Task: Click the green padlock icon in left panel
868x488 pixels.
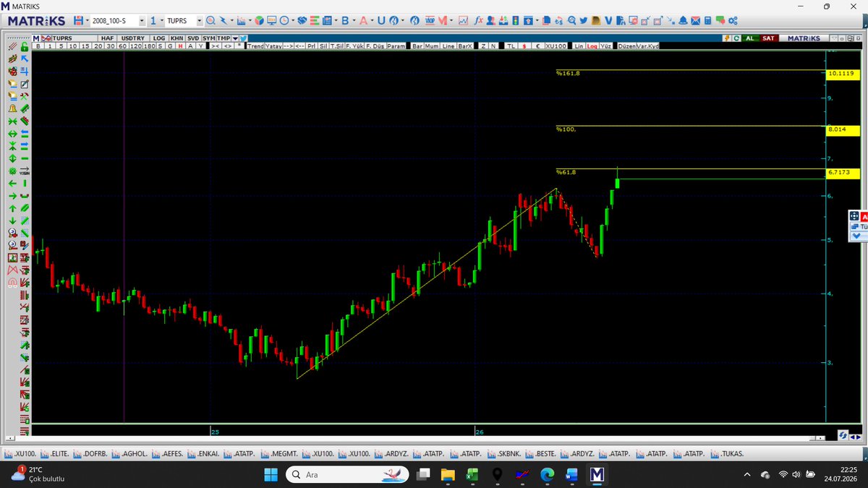Action: [25, 47]
